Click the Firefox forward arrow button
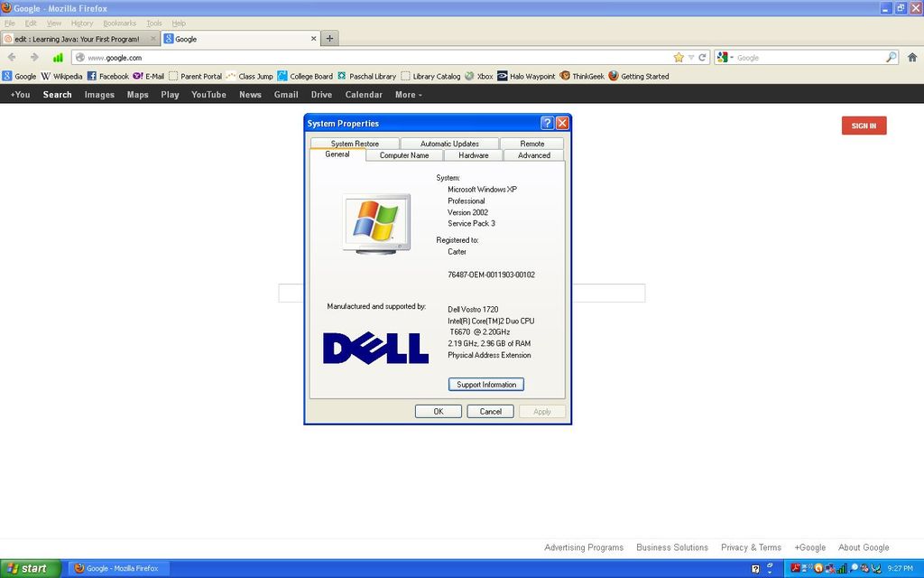Image resolution: width=924 pixels, height=578 pixels. click(34, 57)
